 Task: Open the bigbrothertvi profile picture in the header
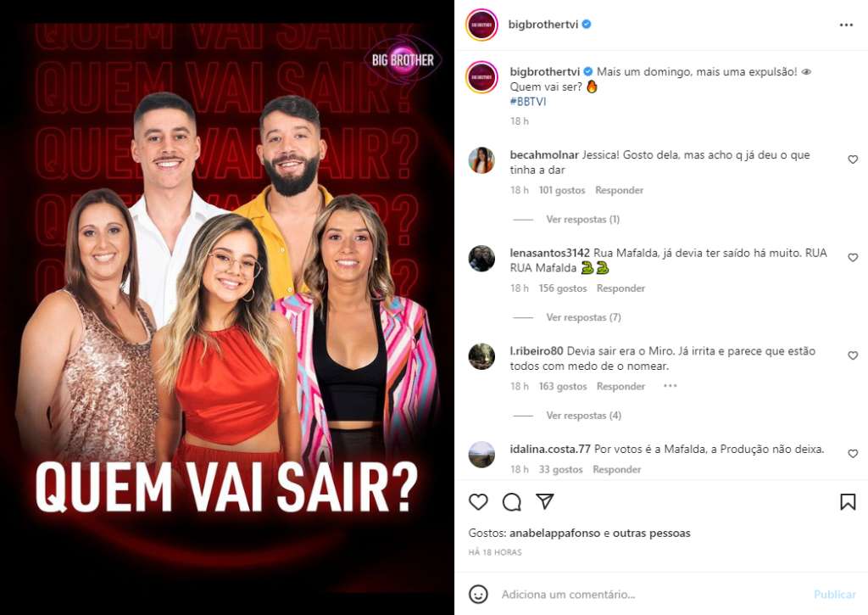[x=481, y=25]
